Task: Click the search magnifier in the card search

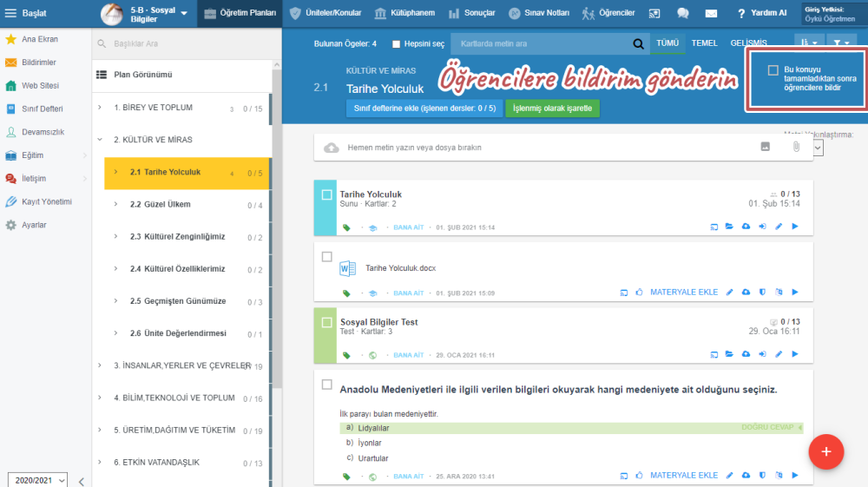Action: coord(638,43)
